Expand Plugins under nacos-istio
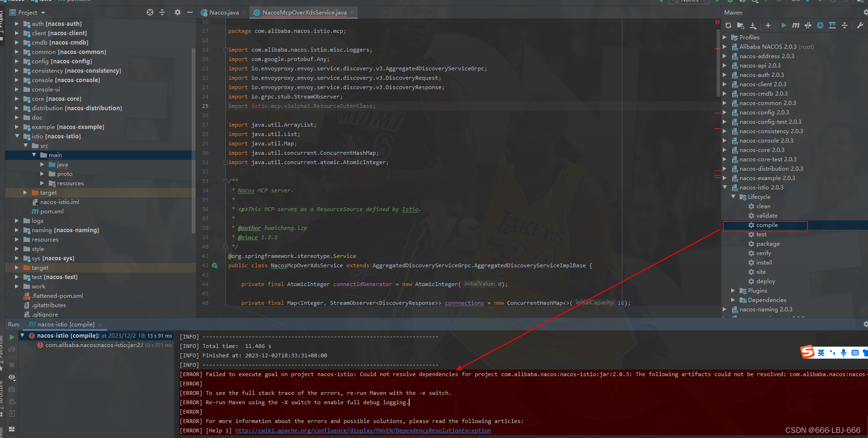 click(x=733, y=290)
